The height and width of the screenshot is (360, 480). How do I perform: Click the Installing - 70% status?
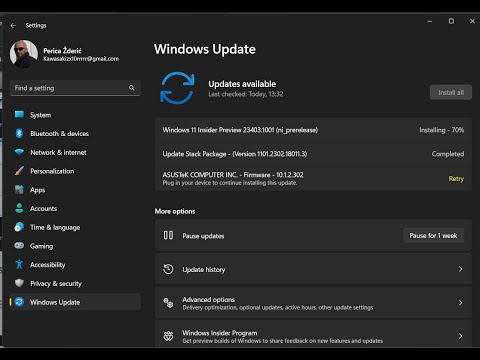tap(442, 130)
